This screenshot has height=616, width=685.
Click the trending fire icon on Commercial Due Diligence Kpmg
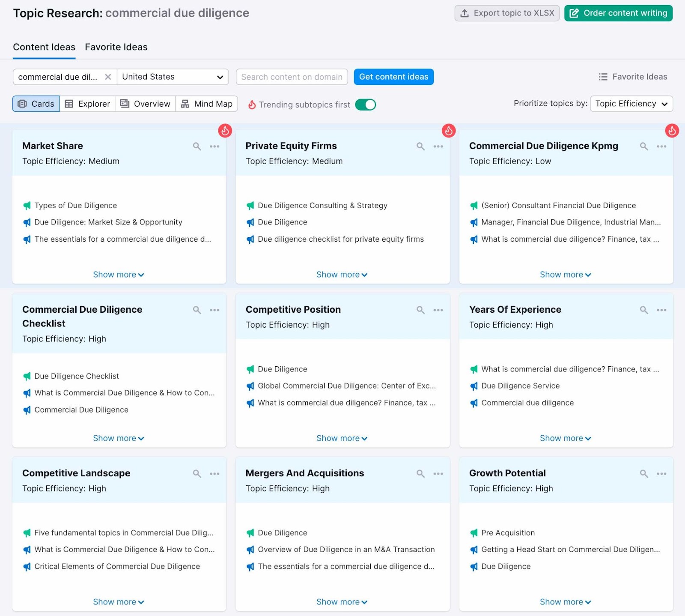[x=671, y=131]
